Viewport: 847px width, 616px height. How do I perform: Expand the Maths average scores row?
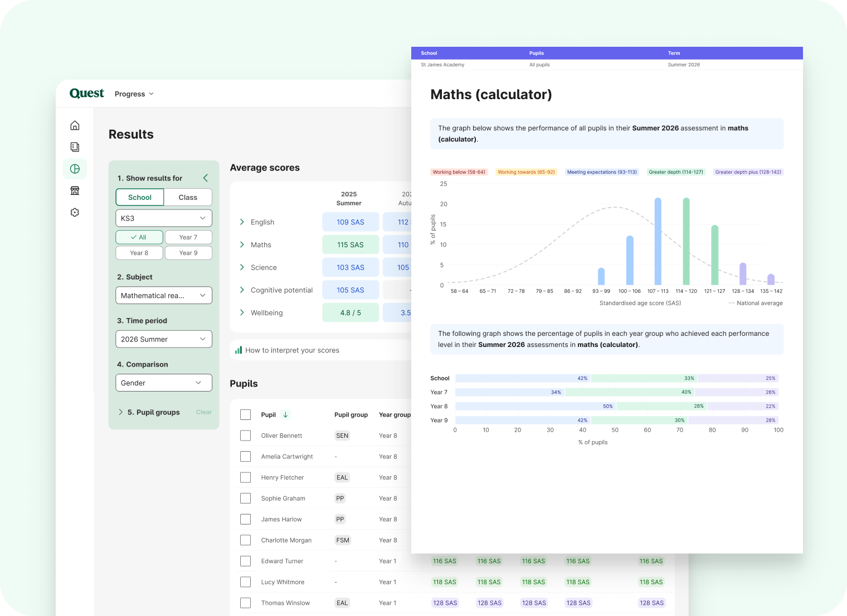pos(242,245)
